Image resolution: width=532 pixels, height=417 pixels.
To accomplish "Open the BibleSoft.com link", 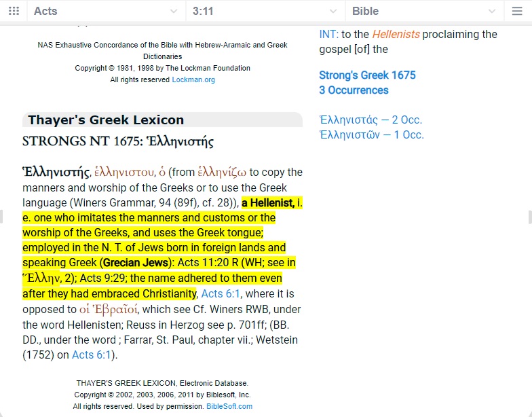I will [229, 406].
